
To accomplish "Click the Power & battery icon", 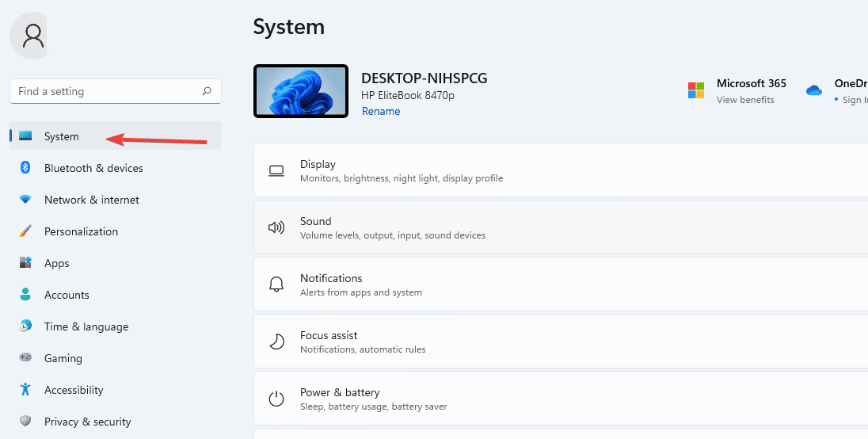I will coord(276,399).
